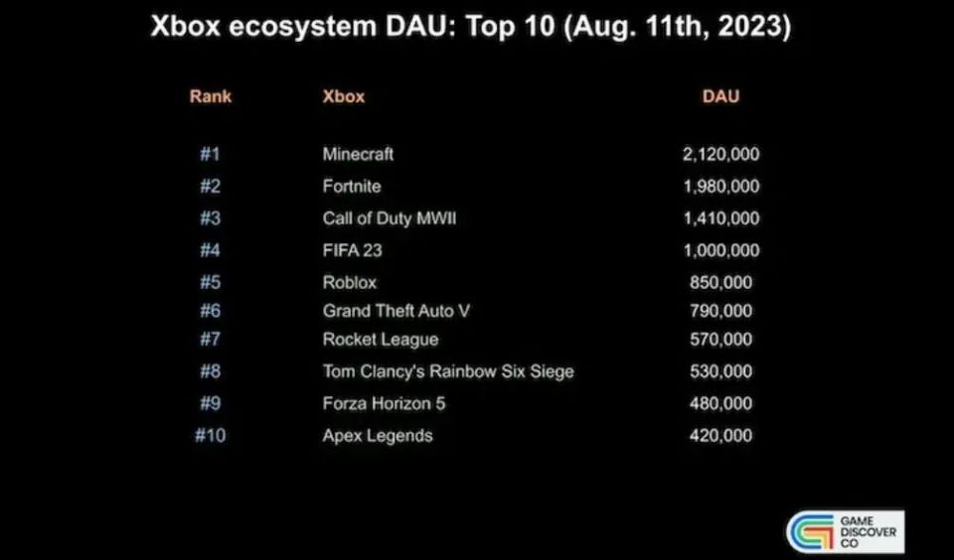Select the Forza Horizon 5 entry
The width and height of the screenshot is (954, 560).
tap(385, 403)
